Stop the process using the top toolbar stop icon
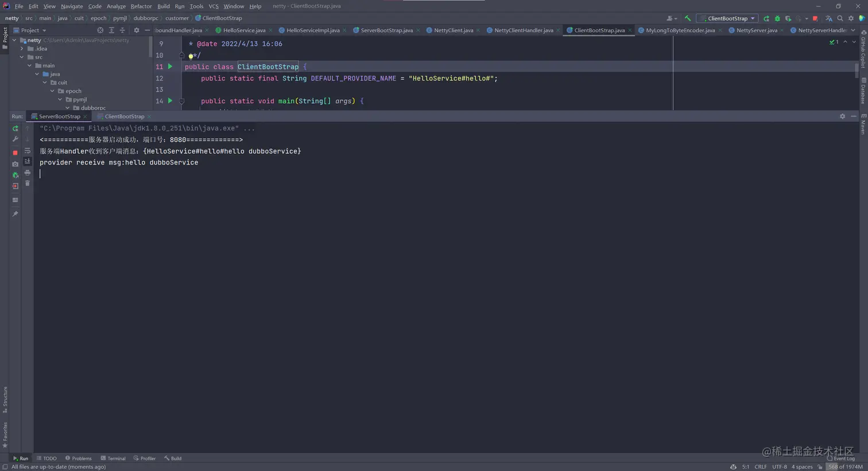Viewport: 868px width, 471px height. point(815,18)
